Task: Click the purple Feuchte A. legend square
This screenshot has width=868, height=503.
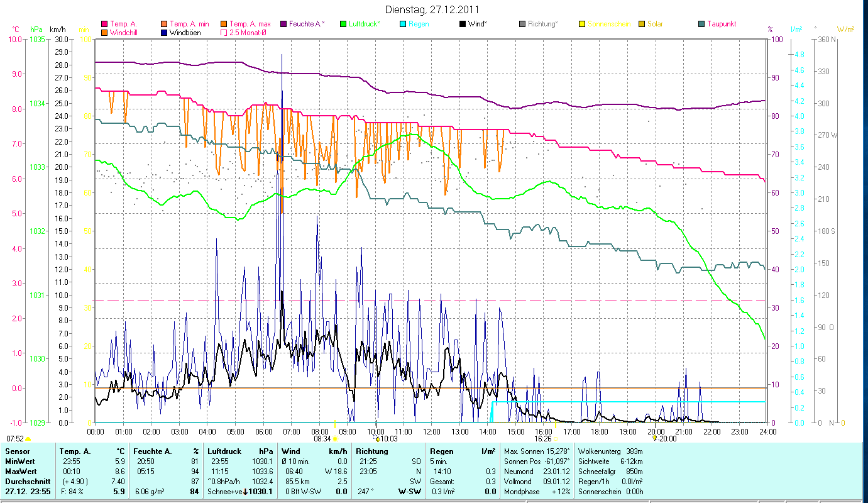Action: (284, 24)
